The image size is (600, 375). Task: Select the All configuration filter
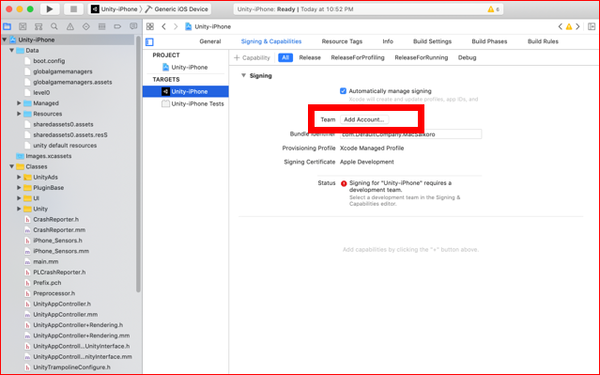[x=285, y=58]
